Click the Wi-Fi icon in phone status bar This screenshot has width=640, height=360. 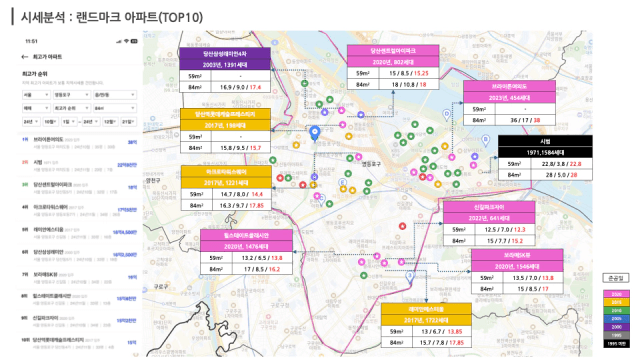coord(126,41)
